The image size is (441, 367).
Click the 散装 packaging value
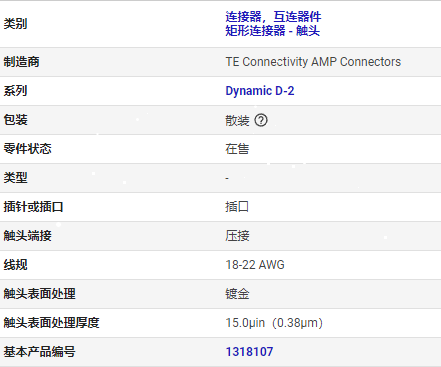(237, 120)
